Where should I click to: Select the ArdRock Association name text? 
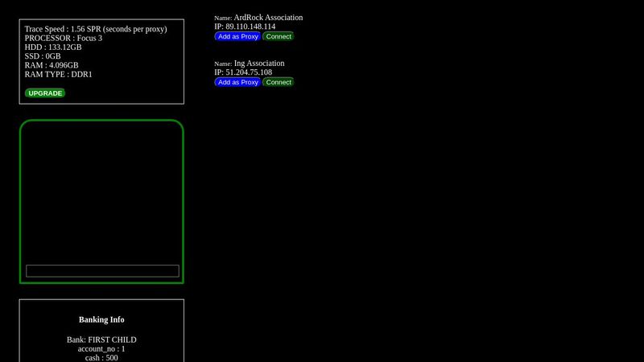268,18
